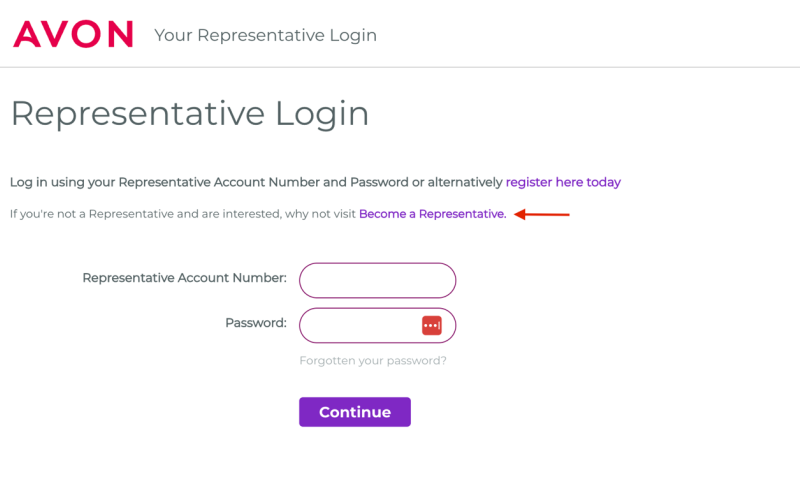Open the "Become a Representative." link
Screen dimensions: 800x500
coord(432,214)
